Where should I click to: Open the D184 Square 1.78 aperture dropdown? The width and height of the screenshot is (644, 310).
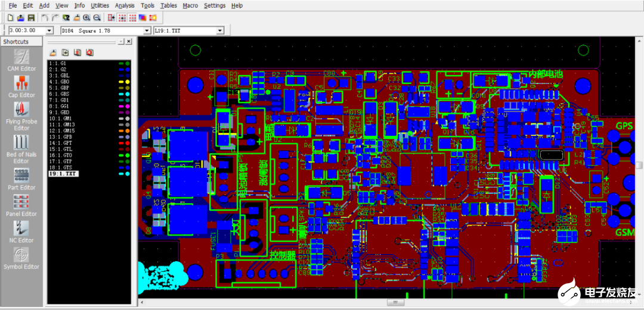[x=147, y=30]
